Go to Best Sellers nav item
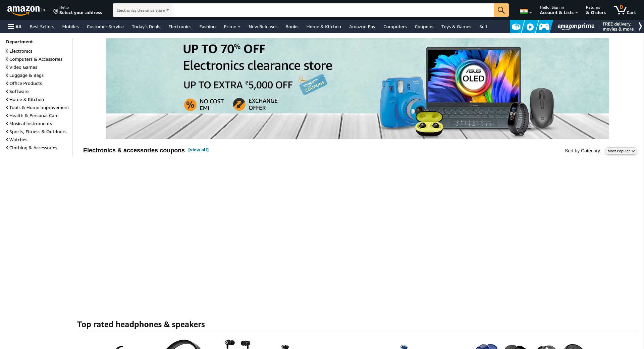The width and height of the screenshot is (644, 349). point(42,27)
